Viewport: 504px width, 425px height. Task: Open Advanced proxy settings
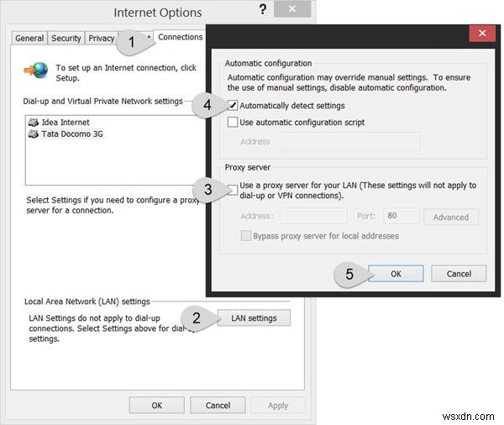pyautogui.click(x=451, y=217)
